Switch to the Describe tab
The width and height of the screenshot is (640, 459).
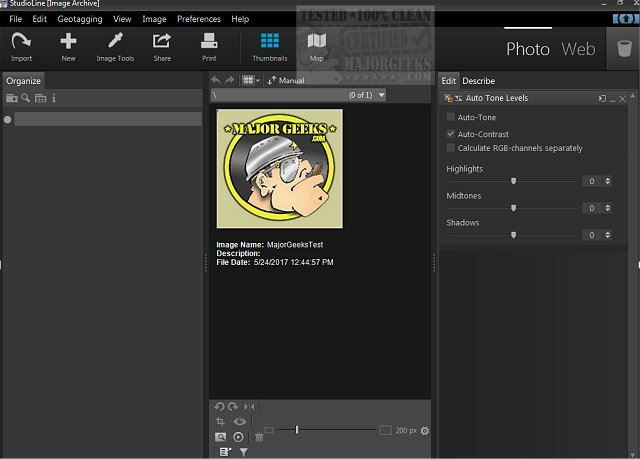pos(478,81)
